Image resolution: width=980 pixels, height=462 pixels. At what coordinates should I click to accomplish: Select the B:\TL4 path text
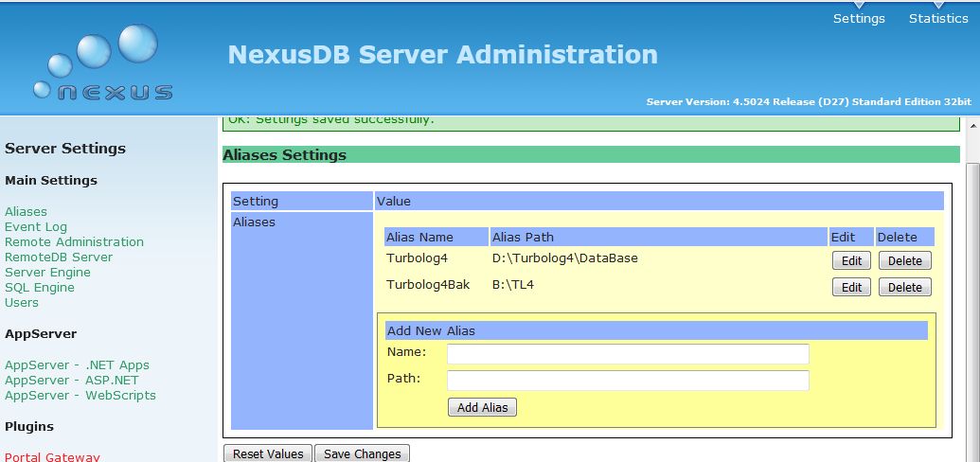[512, 284]
